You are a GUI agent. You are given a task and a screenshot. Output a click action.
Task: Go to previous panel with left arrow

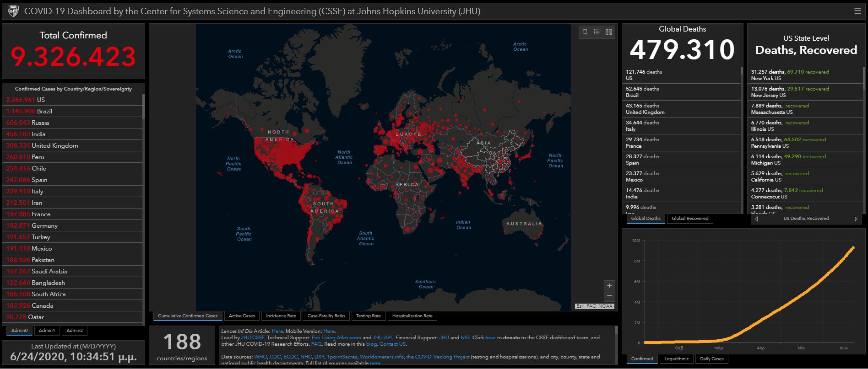[x=756, y=219]
